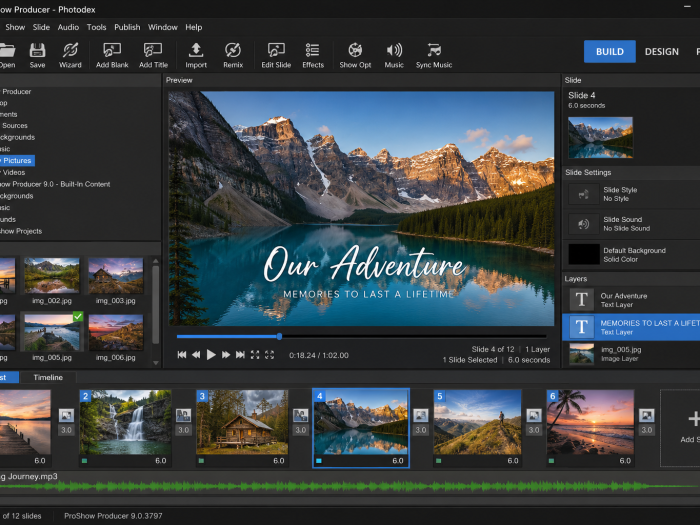This screenshot has height=525, width=700.
Task: Jump to start of show in preview
Action: [182, 355]
